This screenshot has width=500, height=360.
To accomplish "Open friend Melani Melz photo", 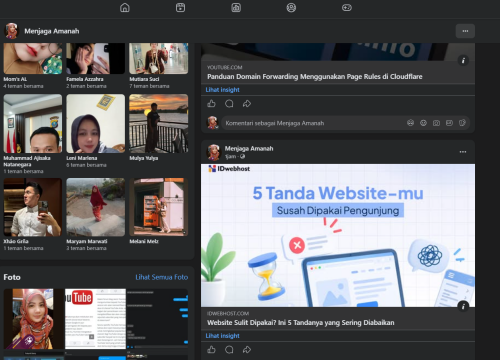I will pos(159,207).
